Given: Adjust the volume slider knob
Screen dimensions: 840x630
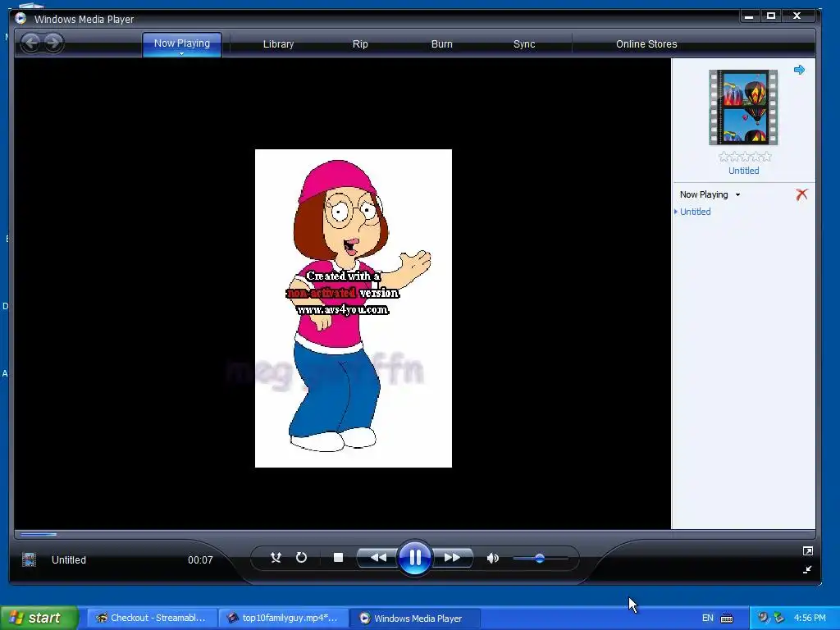Looking at the screenshot, I should (x=540, y=558).
